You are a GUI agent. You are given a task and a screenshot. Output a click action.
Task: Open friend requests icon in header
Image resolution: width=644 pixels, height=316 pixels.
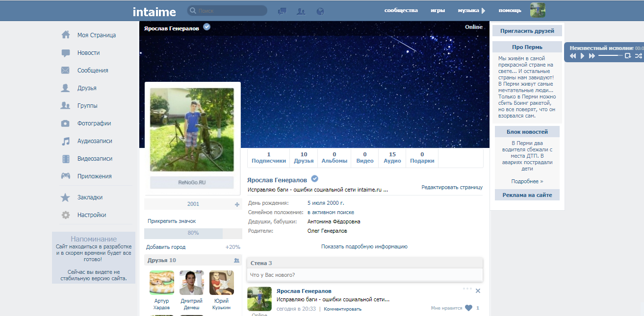[x=301, y=11]
